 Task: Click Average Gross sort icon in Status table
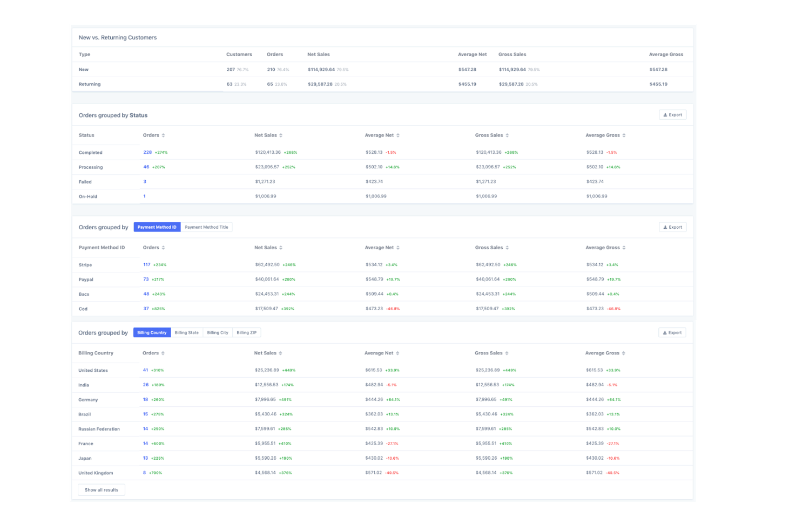pyautogui.click(x=624, y=135)
